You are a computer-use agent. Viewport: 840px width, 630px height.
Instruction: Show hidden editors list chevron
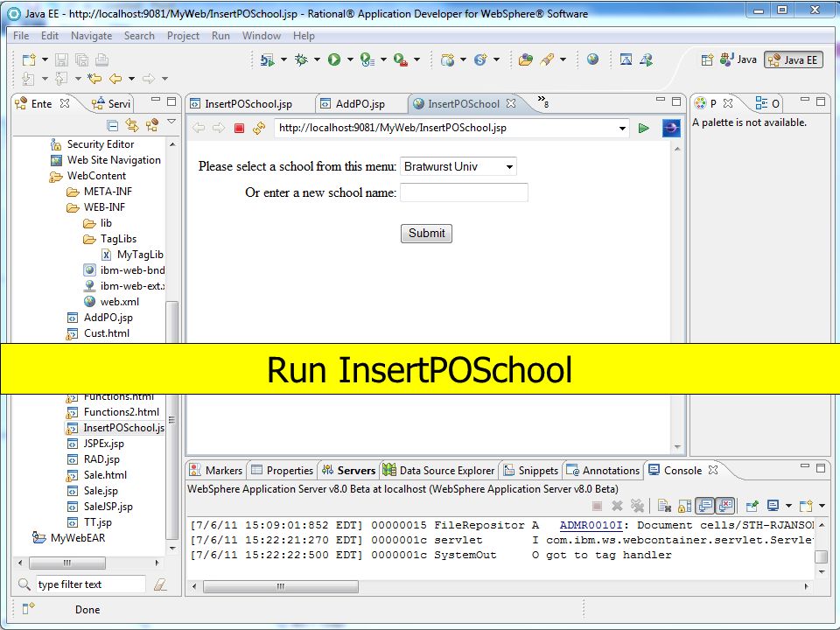coord(542,101)
